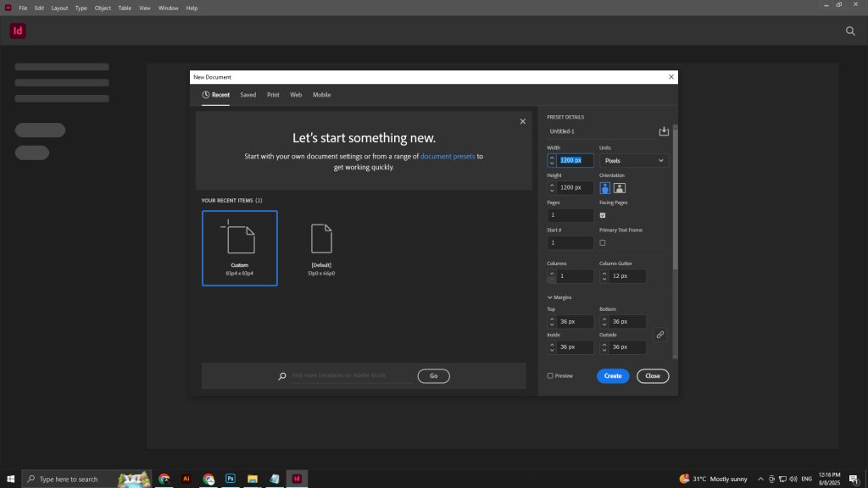The image size is (868, 488).
Task: Click the margins chain link icon
Action: tap(660, 335)
